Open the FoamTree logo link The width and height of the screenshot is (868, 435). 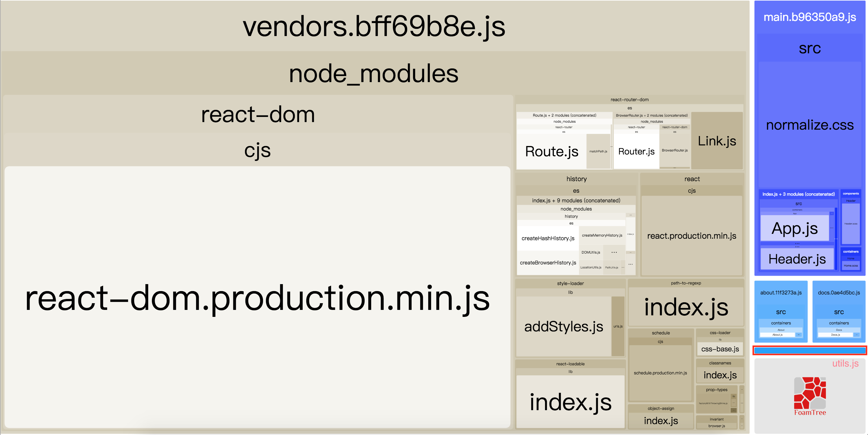coord(810,396)
